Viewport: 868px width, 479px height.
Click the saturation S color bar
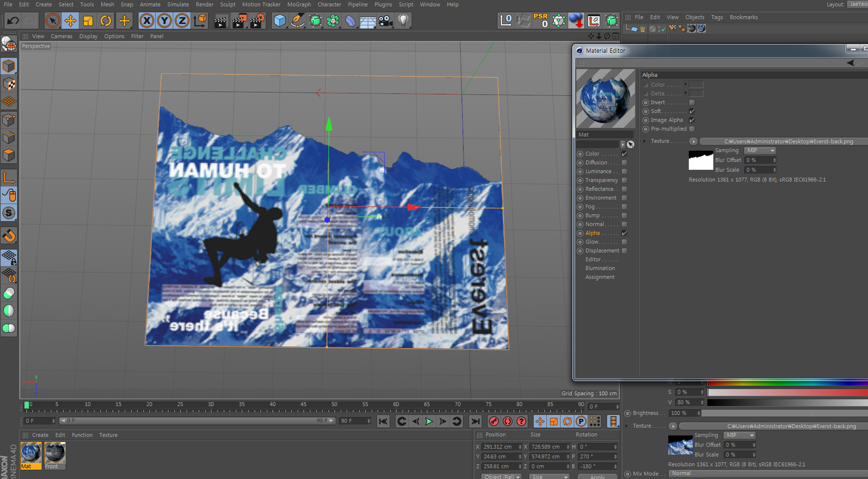click(788, 392)
